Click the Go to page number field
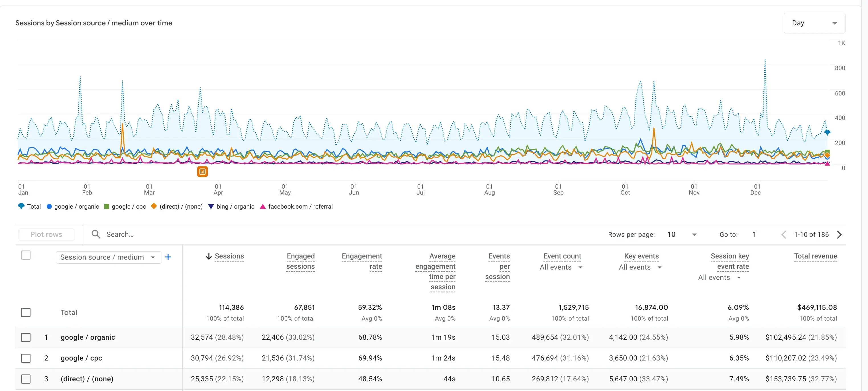Screen dimensions: 868x391 tap(755, 235)
